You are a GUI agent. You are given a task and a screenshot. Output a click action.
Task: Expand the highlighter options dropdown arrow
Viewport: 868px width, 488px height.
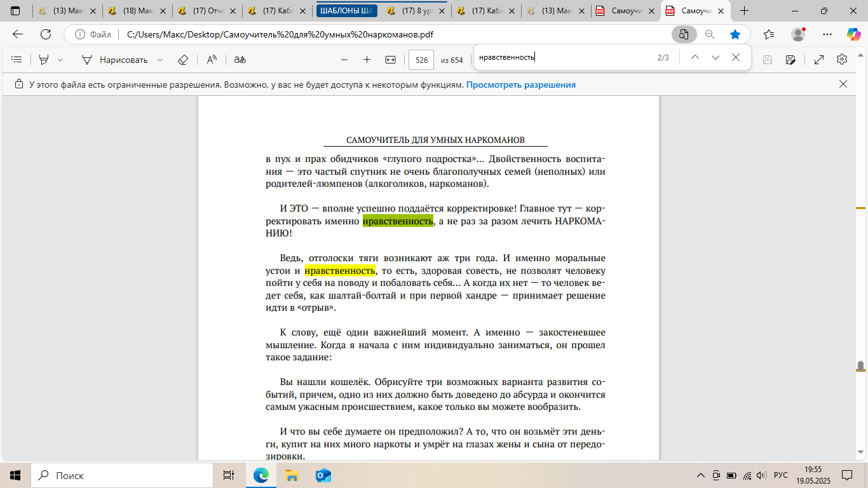pos(61,60)
